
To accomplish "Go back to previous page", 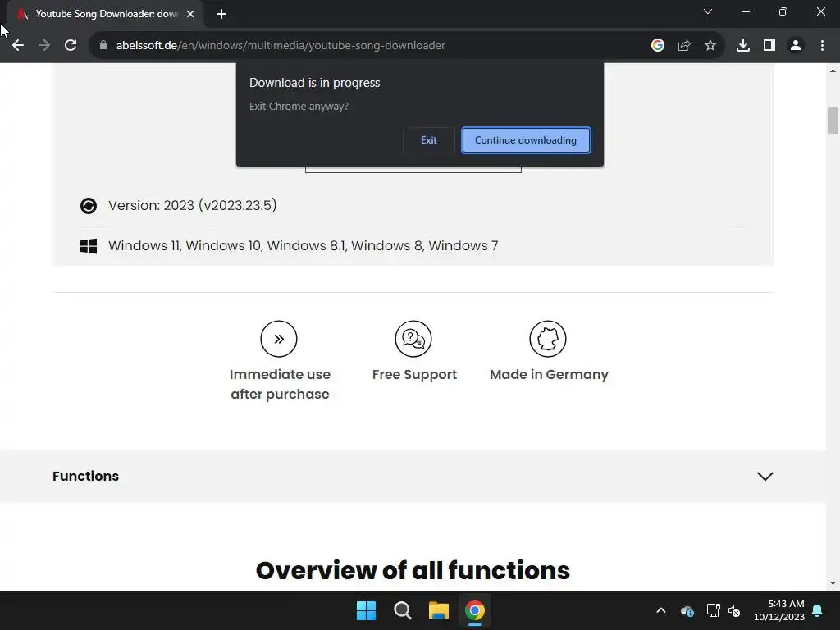I will coord(18,46).
